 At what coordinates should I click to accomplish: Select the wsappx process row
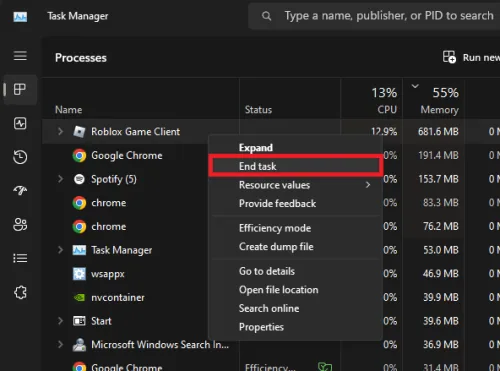click(140, 274)
